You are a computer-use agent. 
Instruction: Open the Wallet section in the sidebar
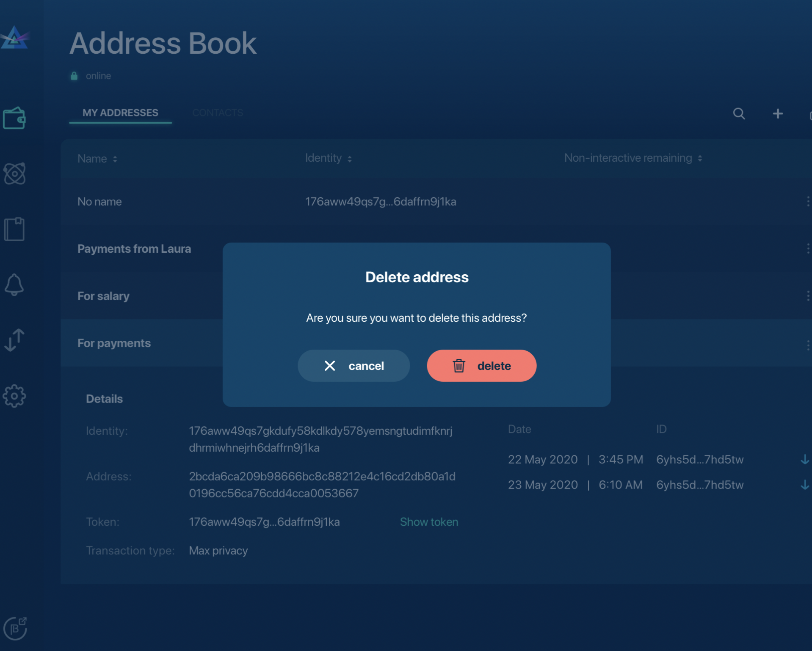click(15, 118)
